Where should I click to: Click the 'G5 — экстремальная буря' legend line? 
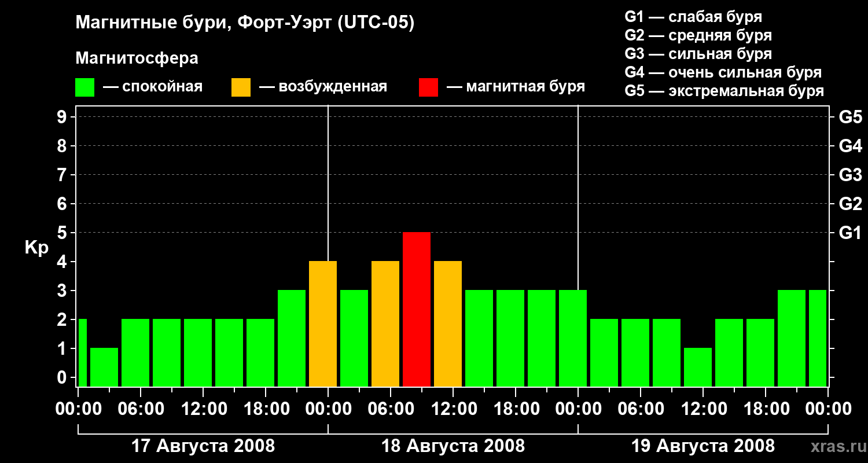pyautogui.click(x=724, y=91)
